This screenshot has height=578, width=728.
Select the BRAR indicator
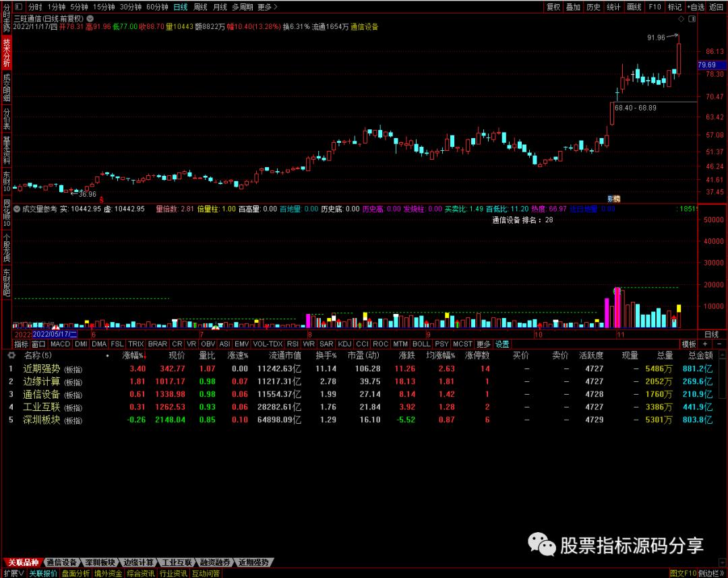point(157,344)
